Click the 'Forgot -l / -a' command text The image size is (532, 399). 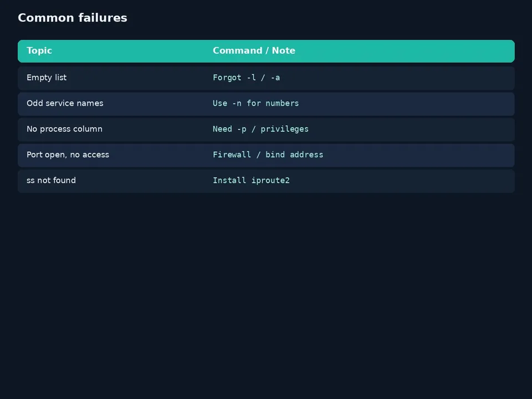point(246,78)
